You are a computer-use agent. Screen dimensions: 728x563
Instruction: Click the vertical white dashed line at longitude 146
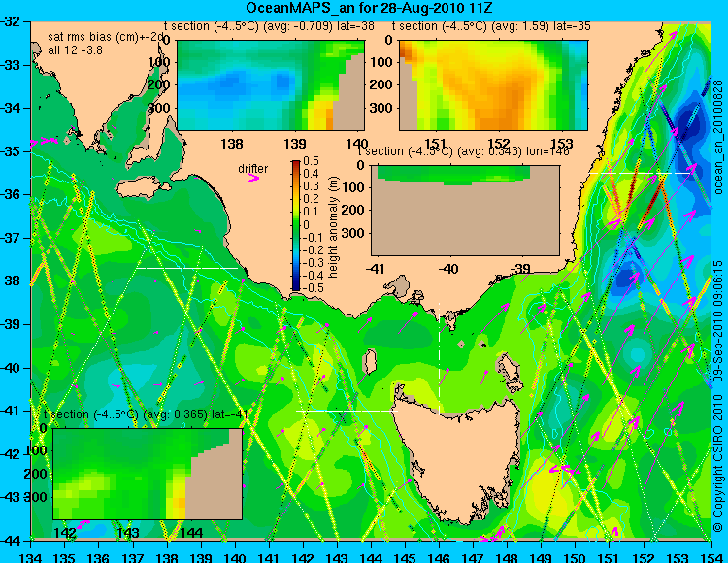439,359
